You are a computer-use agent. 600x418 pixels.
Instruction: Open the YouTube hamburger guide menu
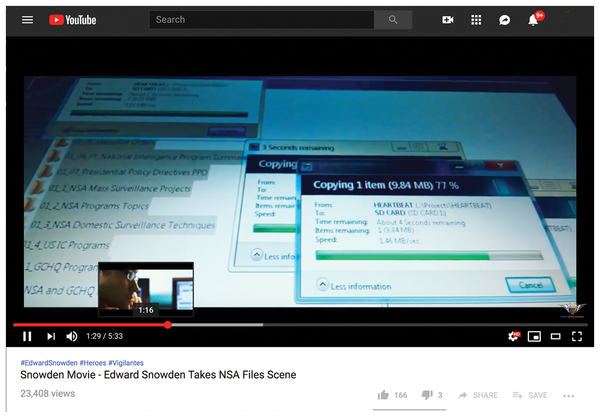[x=27, y=20]
